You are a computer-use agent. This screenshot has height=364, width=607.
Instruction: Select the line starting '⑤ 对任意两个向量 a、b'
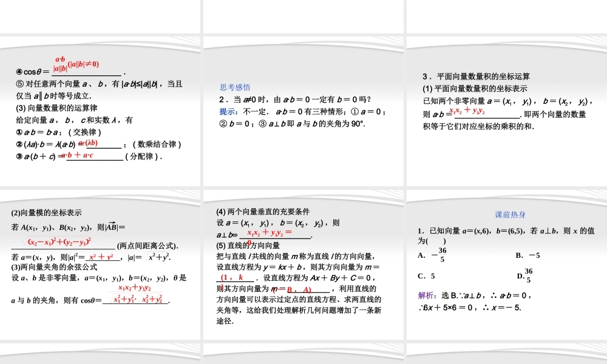point(99,84)
